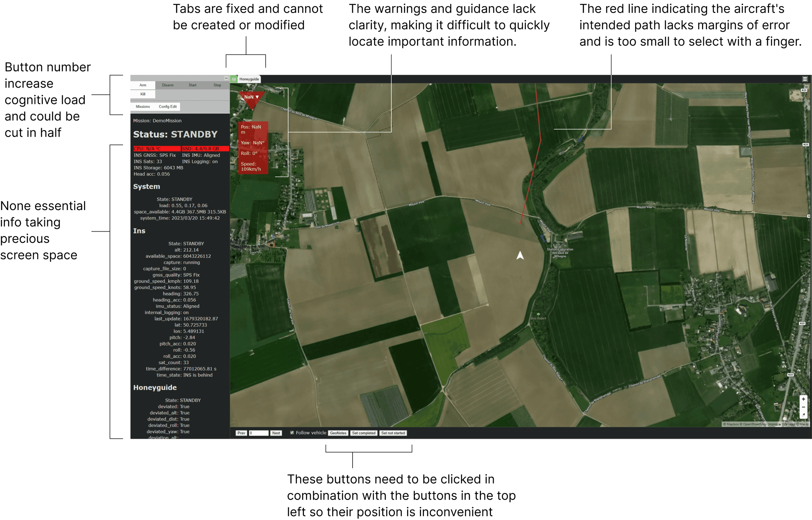Screen dimensions: 812x520
Task: Click the red Pos/Yaw/Roll telemetry box
Action: (x=253, y=148)
